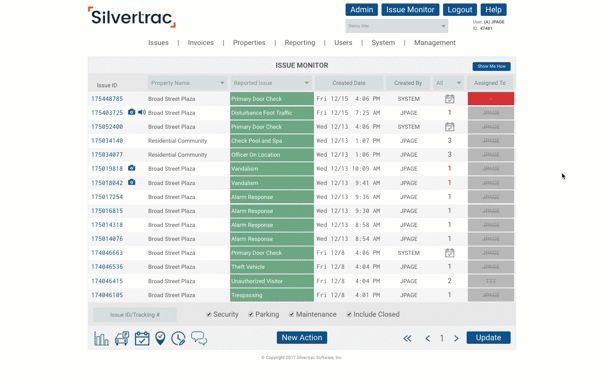The image size is (608, 384).
Task: Toggle the Security checkbox
Action: tap(209, 314)
